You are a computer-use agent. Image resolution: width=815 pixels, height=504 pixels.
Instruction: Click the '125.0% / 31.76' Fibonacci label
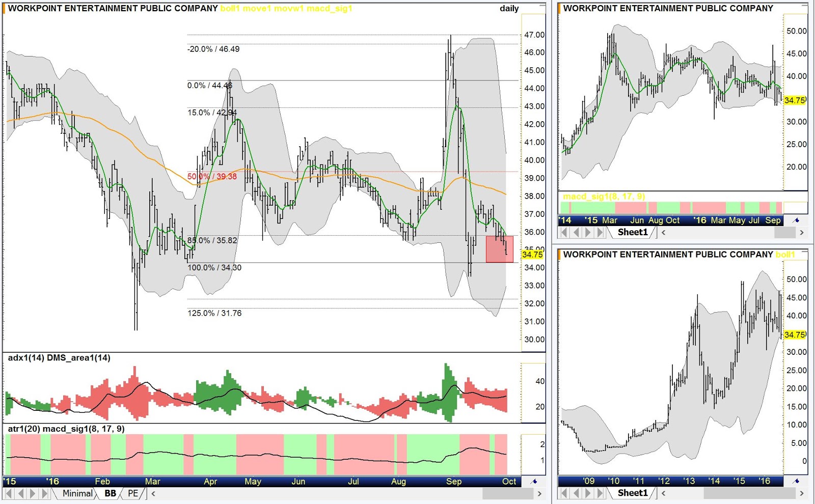[214, 313]
